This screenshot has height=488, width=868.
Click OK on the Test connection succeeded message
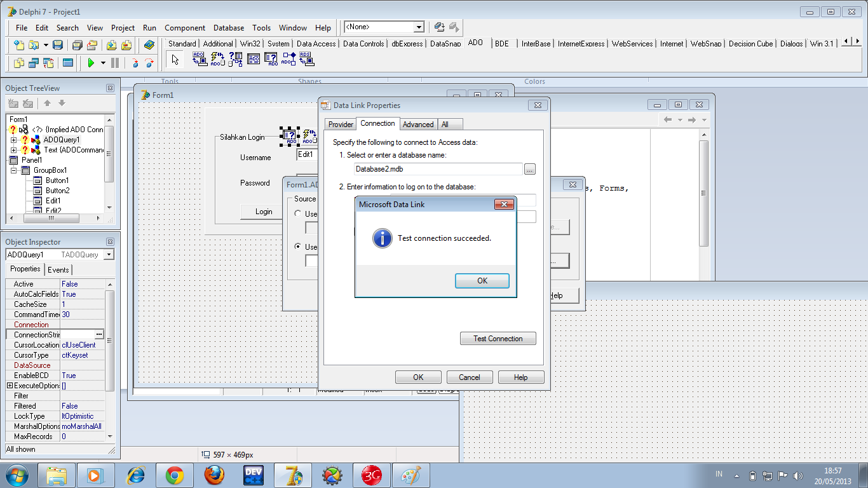(482, 280)
